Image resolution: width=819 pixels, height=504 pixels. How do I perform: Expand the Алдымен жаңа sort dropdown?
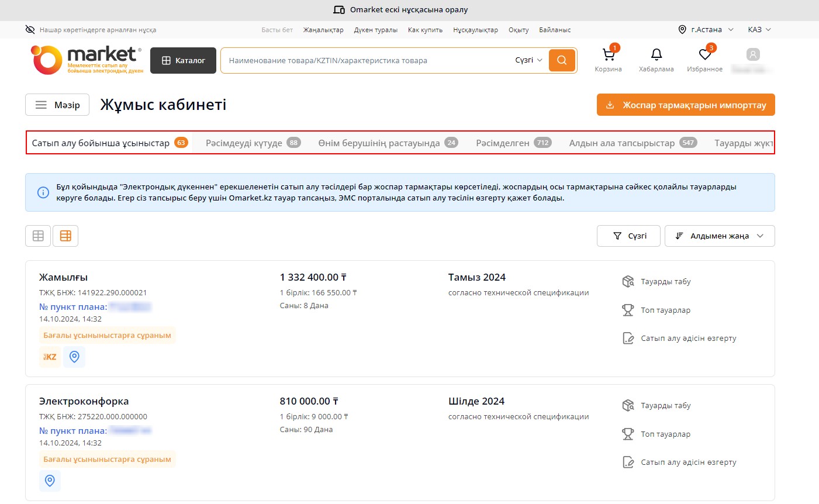pyautogui.click(x=719, y=236)
